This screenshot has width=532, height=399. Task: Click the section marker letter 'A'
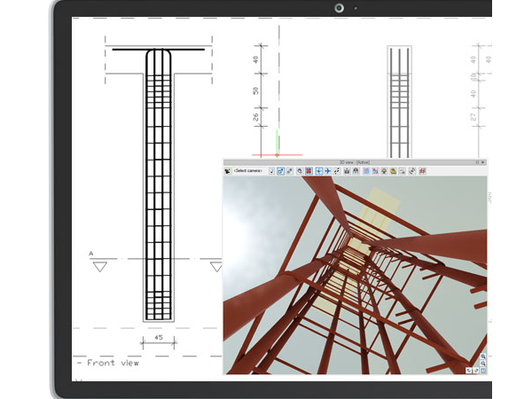[91, 254]
